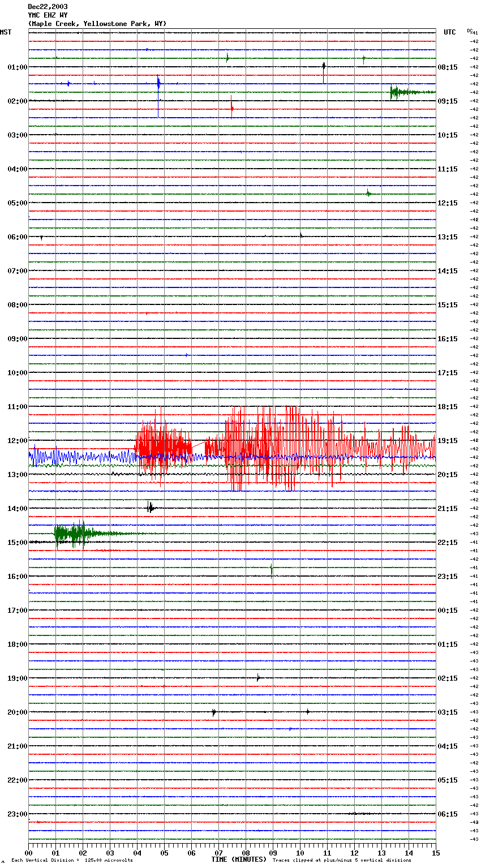Click the MST time label "05:00"
Viewport: 481px width, 868px height.
pos(18,203)
